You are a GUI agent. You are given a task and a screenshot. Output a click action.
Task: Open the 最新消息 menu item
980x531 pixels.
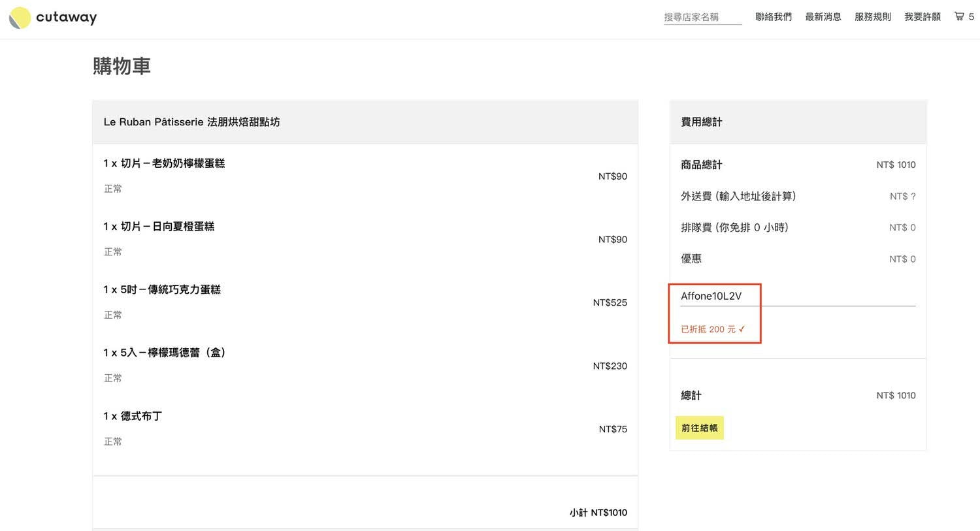point(823,17)
